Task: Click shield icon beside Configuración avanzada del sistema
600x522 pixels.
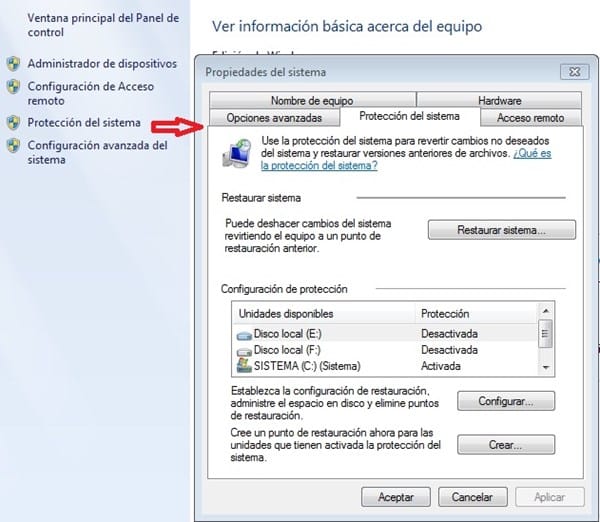Action: 13,145
